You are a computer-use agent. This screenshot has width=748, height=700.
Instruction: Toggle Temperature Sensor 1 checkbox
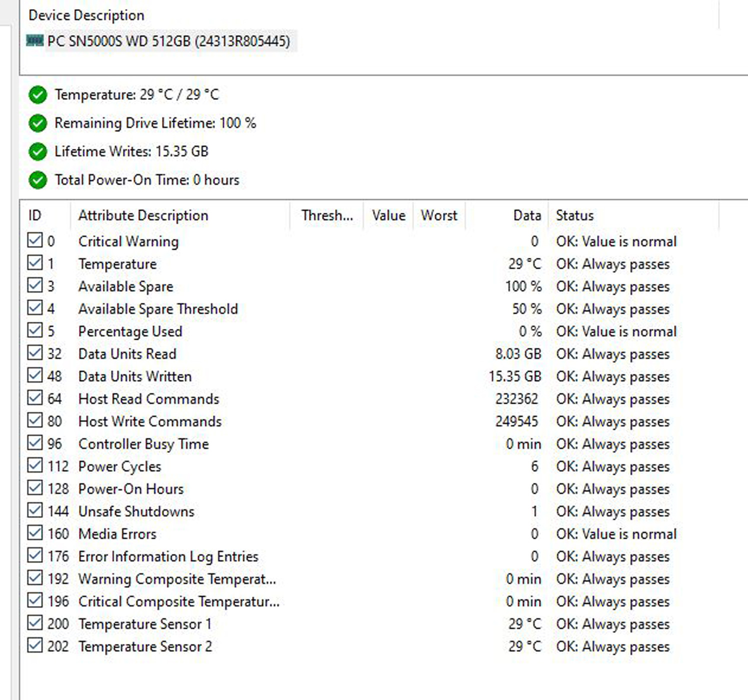pos(35,623)
